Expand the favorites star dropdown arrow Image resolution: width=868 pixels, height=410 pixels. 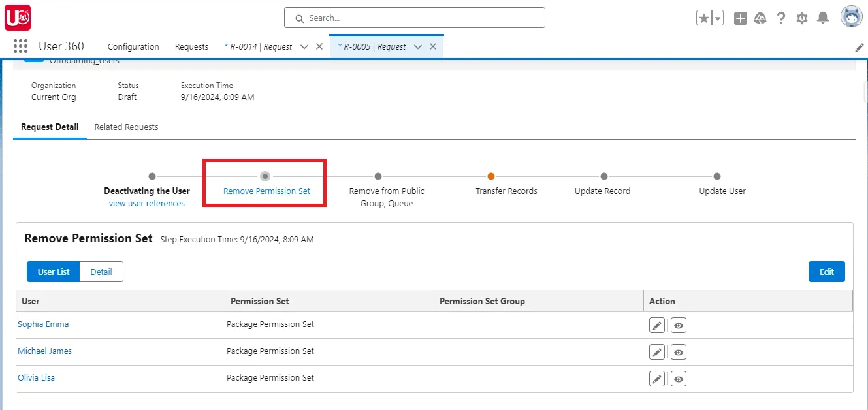click(716, 18)
